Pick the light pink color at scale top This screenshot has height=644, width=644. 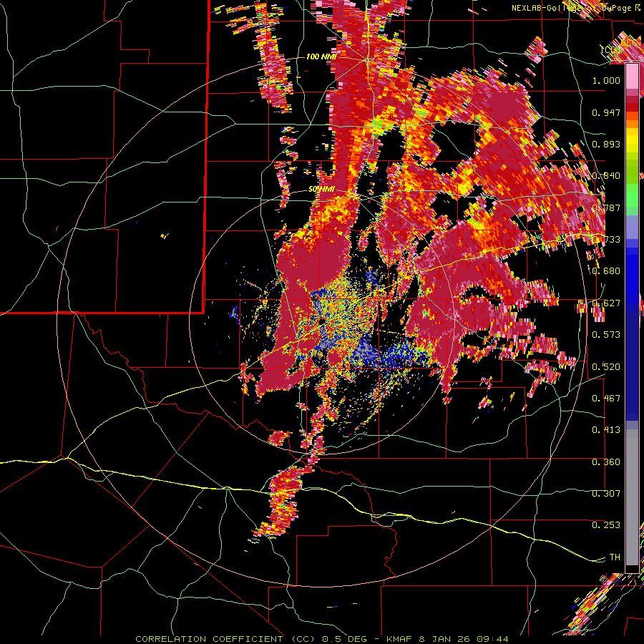click(x=632, y=76)
